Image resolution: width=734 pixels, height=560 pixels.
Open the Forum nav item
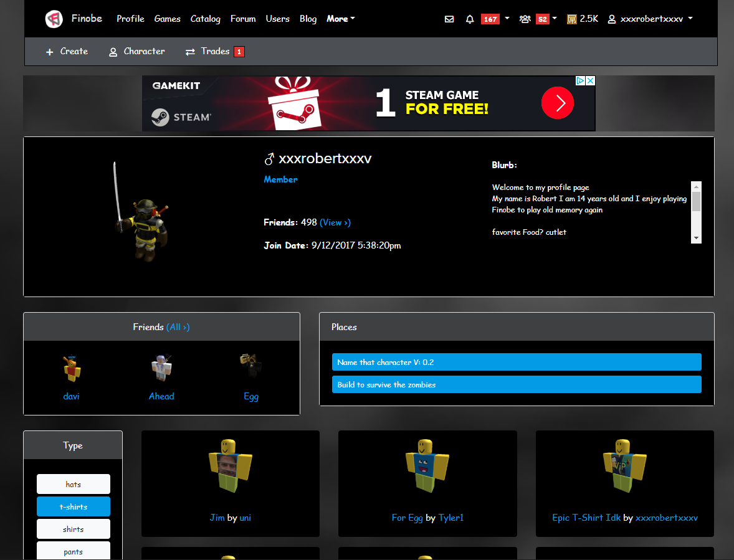[x=243, y=19]
